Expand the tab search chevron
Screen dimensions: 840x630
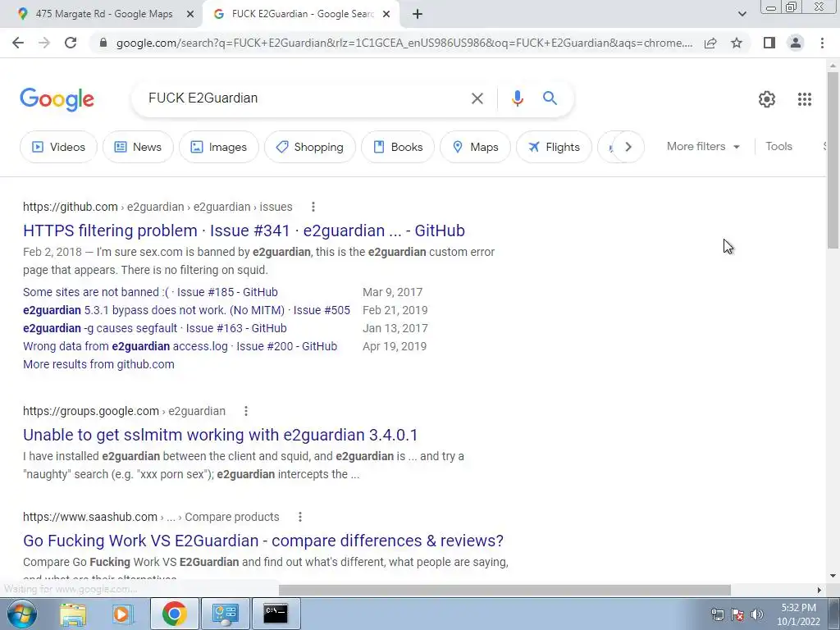pos(742,14)
